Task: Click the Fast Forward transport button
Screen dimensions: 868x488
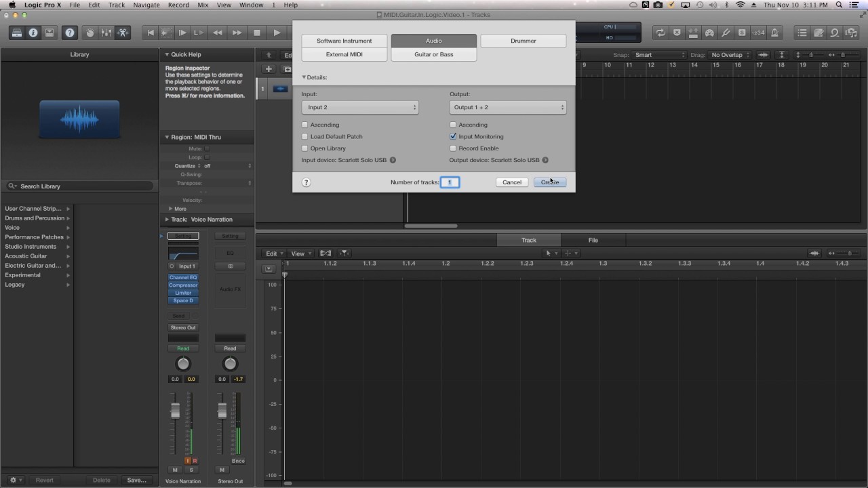Action: [x=237, y=33]
